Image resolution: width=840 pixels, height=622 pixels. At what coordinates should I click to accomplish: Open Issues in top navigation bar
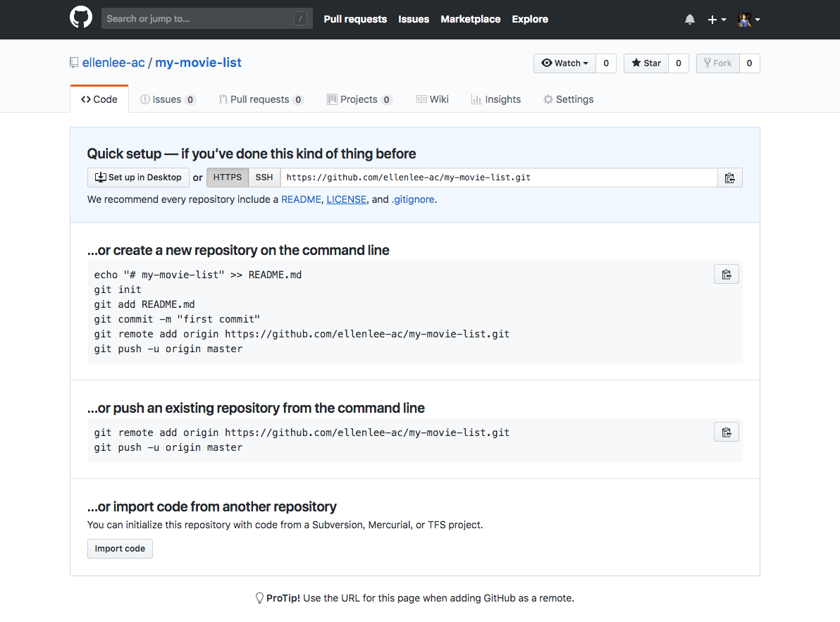pyautogui.click(x=414, y=19)
